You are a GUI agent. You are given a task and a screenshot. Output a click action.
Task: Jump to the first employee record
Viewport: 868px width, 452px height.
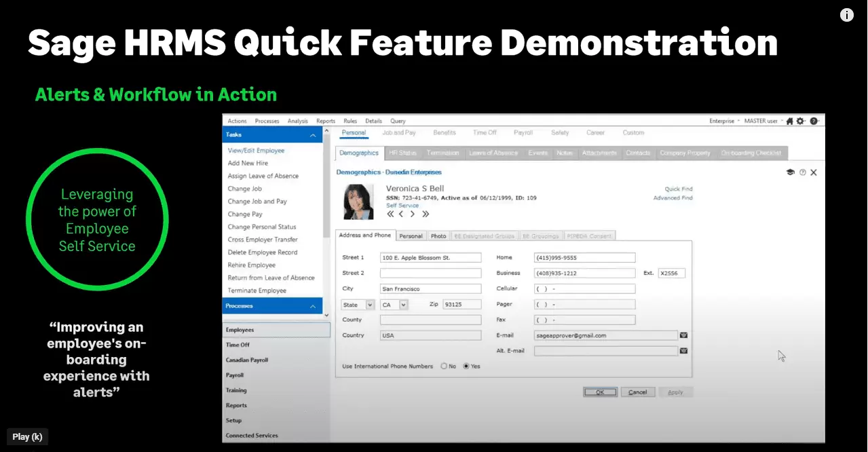tap(390, 214)
